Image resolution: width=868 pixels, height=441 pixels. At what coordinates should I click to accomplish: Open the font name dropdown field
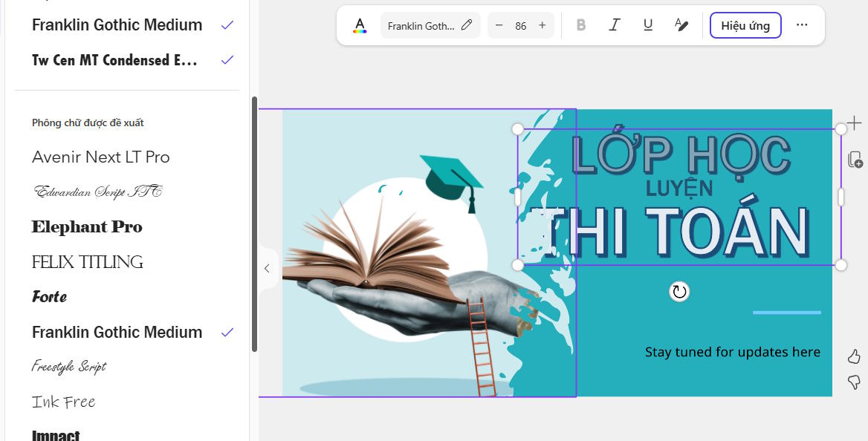point(424,24)
